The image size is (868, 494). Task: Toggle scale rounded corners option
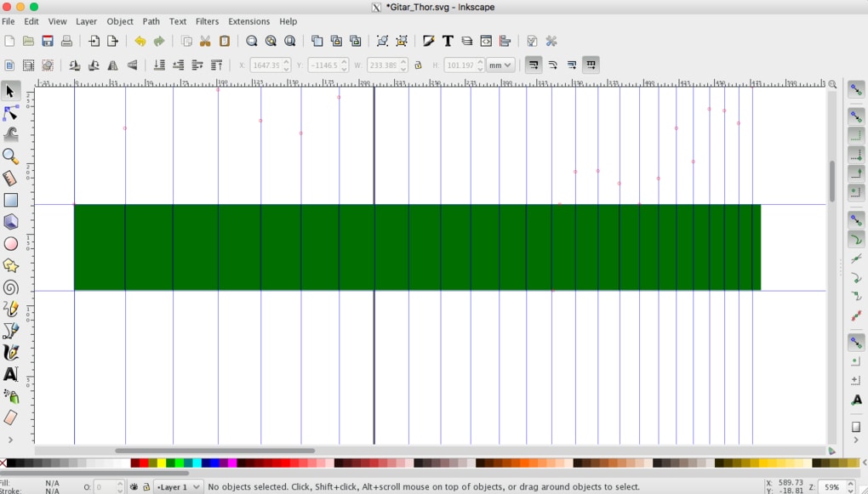click(552, 65)
